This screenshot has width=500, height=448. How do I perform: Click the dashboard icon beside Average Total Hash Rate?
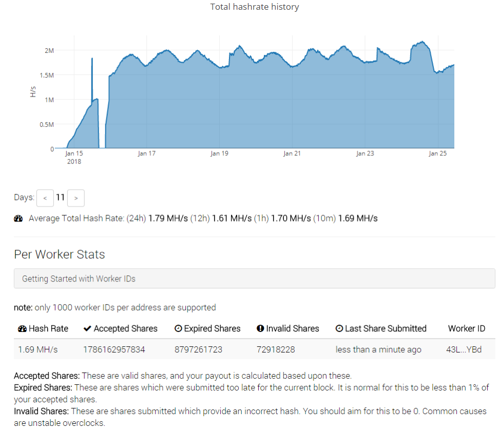tap(18, 218)
